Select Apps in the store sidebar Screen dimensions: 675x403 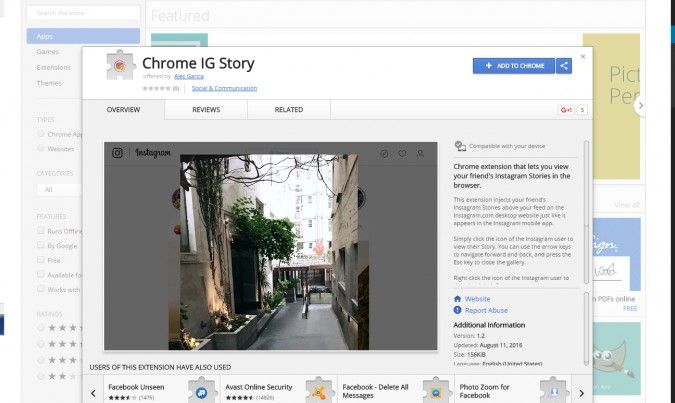pyautogui.click(x=83, y=36)
